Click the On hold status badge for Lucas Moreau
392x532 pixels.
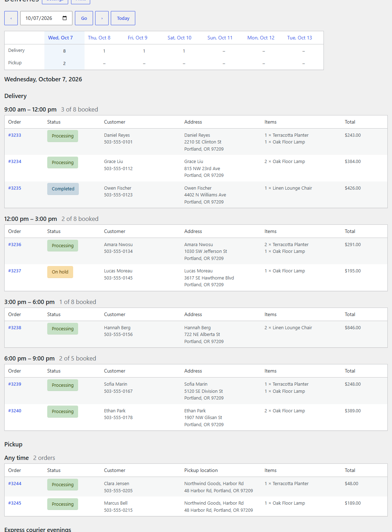[60, 272]
